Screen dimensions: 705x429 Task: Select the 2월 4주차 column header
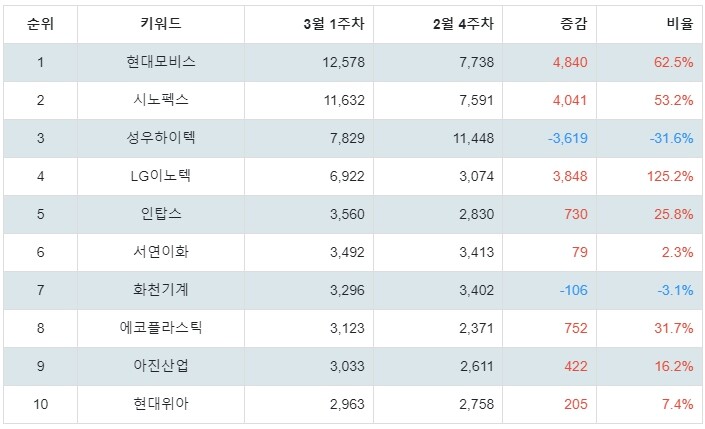[x=463, y=24]
